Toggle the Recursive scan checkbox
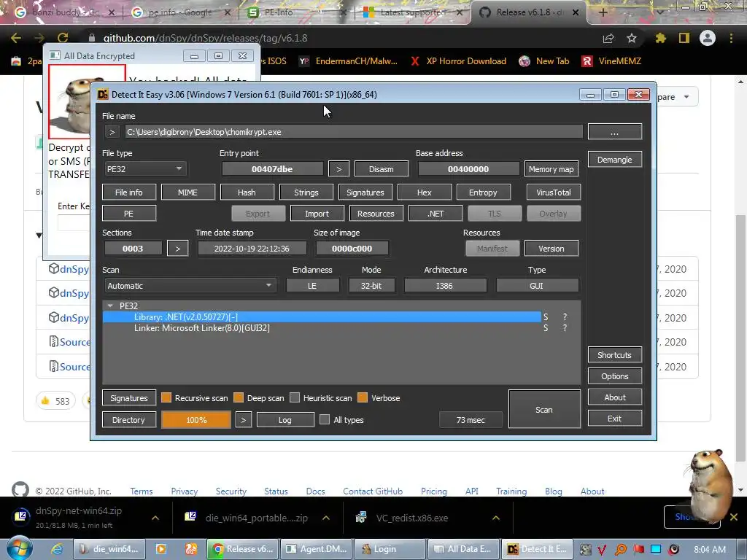Image resolution: width=747 pixels, height=560 pixels. [x=166, y=397]
